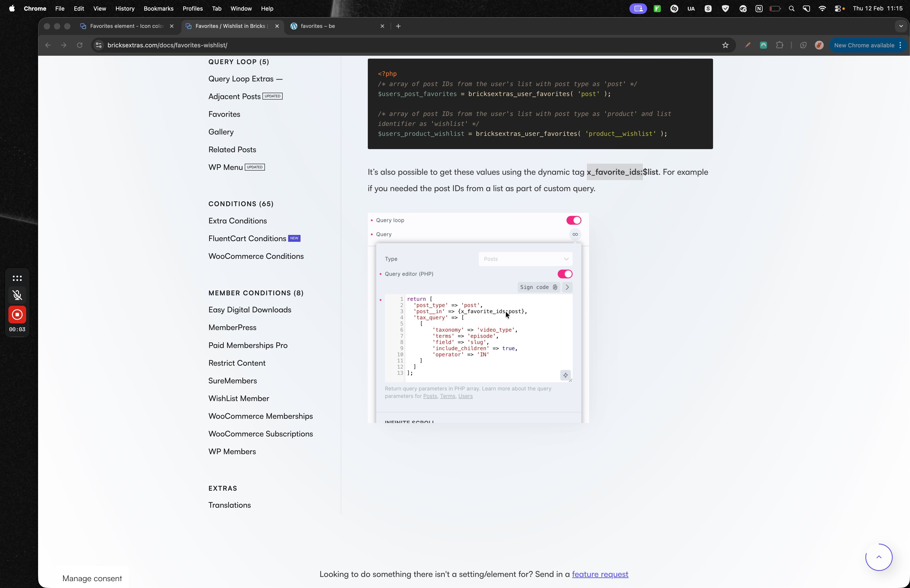Viewport: 910px width, 588px height.
Task: Click the menu bar date and time
Action: (x=877, y=8)
